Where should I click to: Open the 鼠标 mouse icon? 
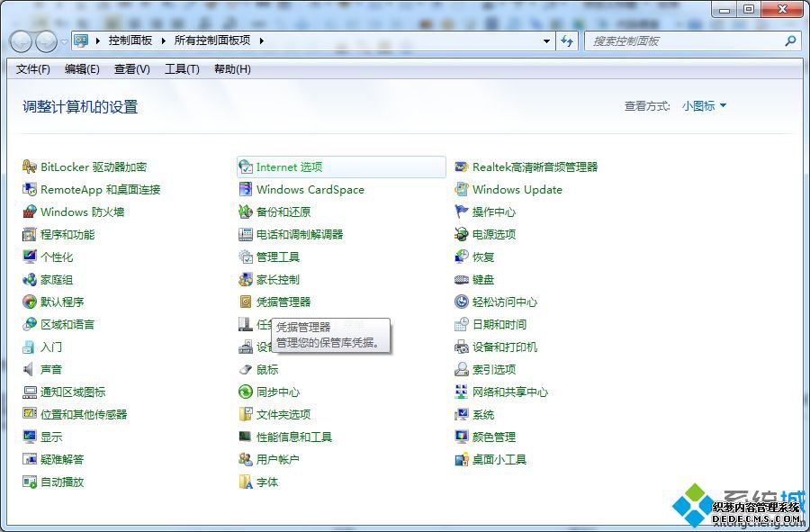246,369
